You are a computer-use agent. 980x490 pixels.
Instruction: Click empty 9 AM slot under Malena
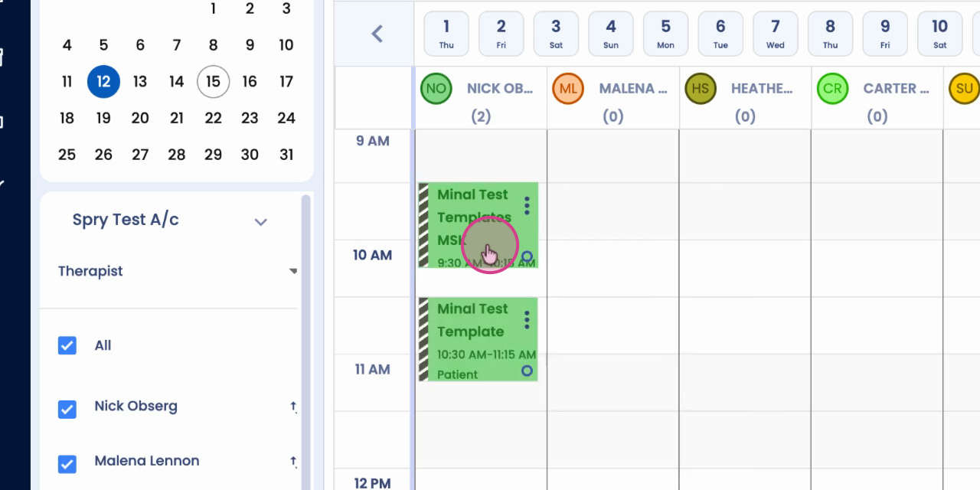point(612,156)
